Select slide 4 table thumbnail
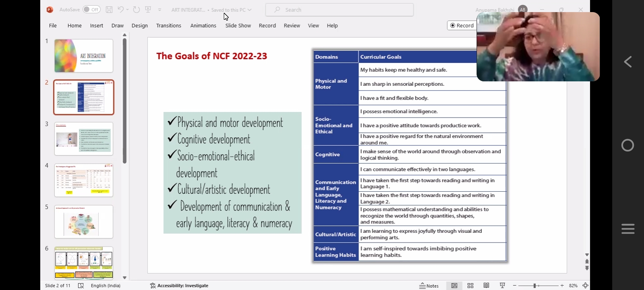Viewport: 644px width, 290px height. pos(84,180)
